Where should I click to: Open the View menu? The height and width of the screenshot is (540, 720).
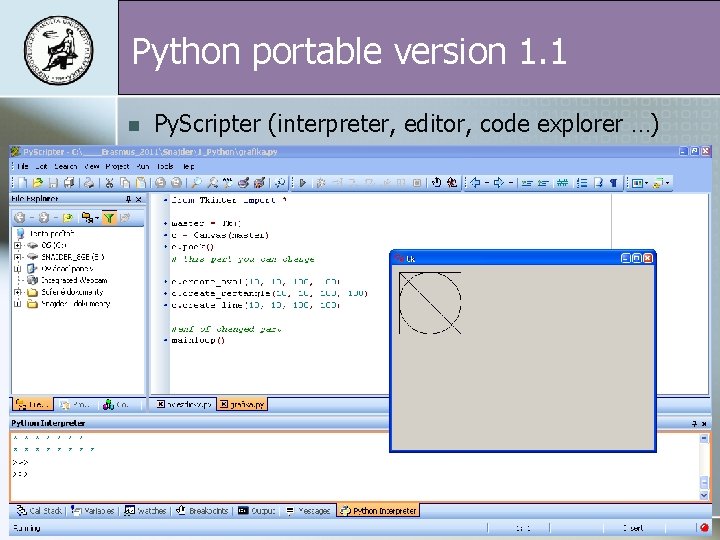click(x=91, y=166)
